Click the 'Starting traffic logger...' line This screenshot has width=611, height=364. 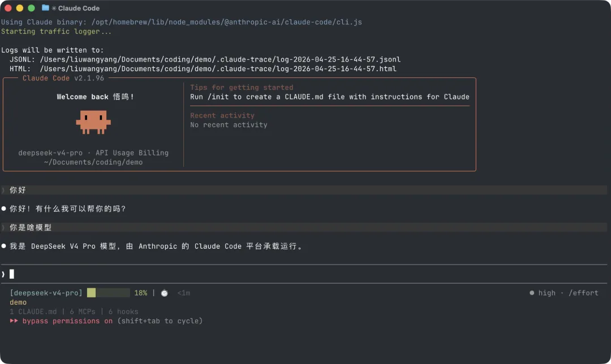56,32
